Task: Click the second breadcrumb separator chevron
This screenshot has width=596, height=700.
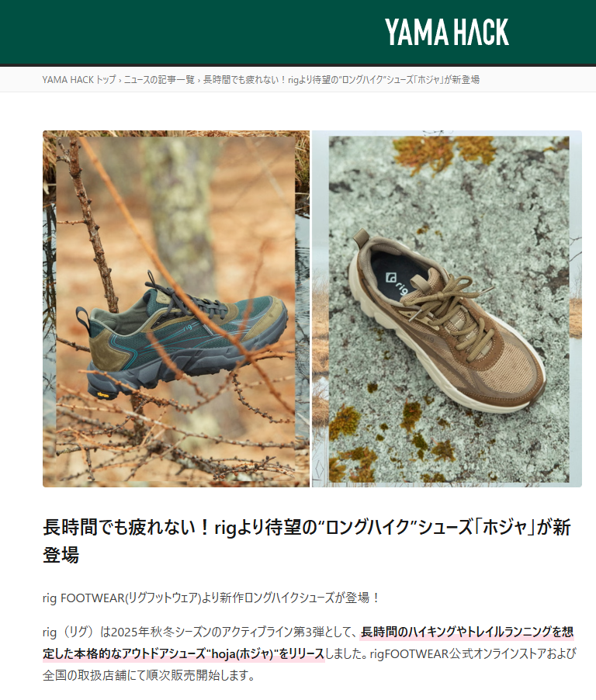Action: pyautogui.click(x=199, y=81)
